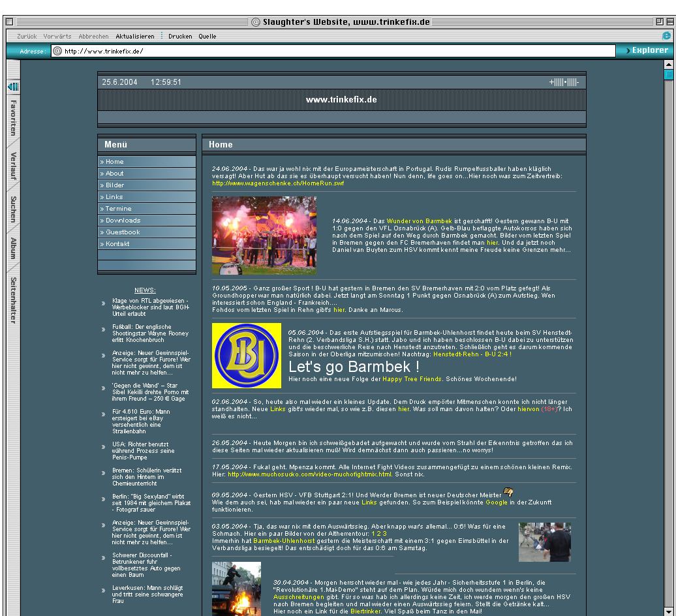Click the arrow bullet beside Klage von RTL
Viewport: 676px width, 616px height.
point(104,303)
